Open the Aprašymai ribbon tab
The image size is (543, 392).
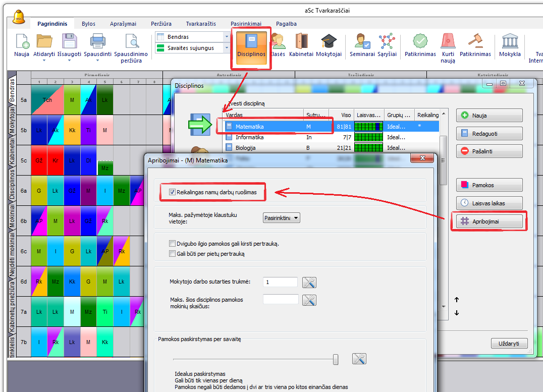123,24
